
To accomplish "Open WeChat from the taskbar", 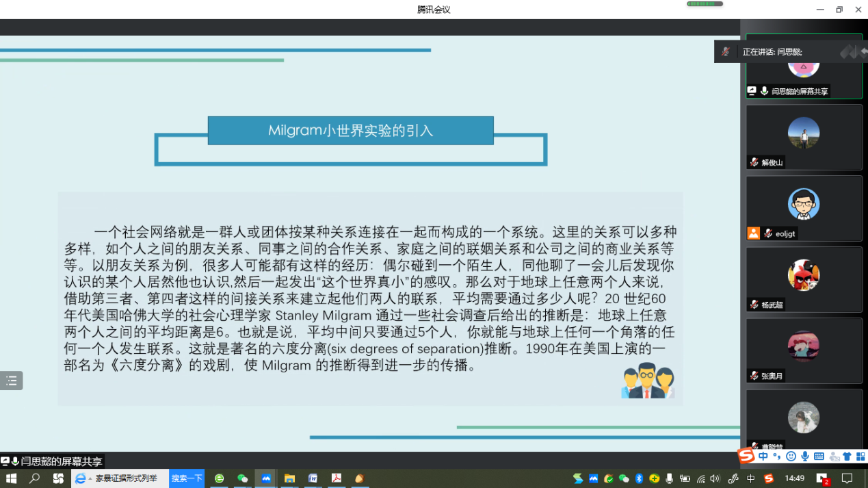I will point(242,478).
